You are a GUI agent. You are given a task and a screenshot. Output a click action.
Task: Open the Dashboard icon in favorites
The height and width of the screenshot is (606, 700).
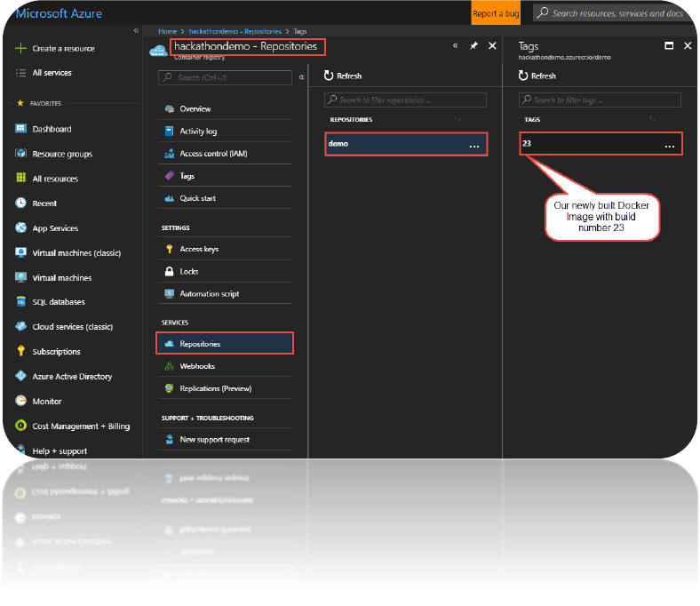pos(20,129)
